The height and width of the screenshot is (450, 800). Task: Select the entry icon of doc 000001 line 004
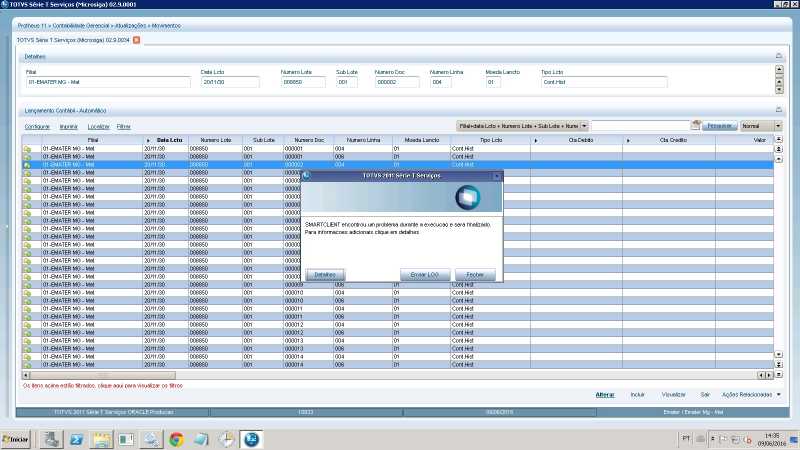(x=27, y=148)
